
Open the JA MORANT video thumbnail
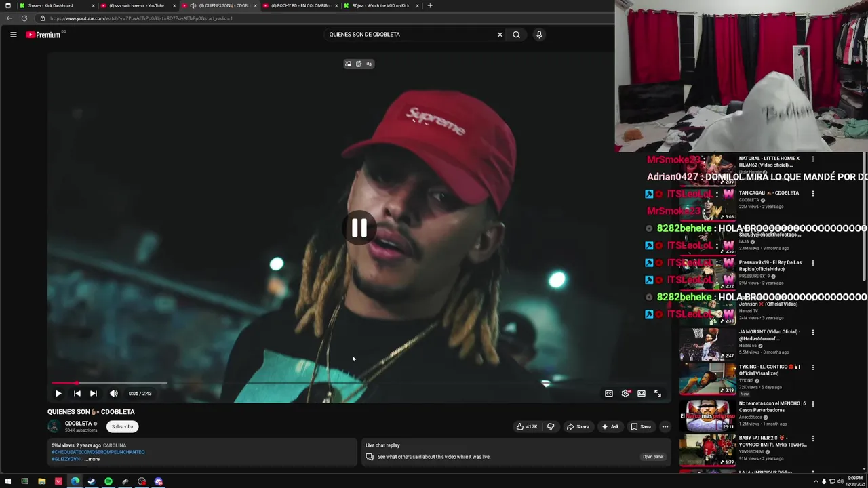click(707, 344)
